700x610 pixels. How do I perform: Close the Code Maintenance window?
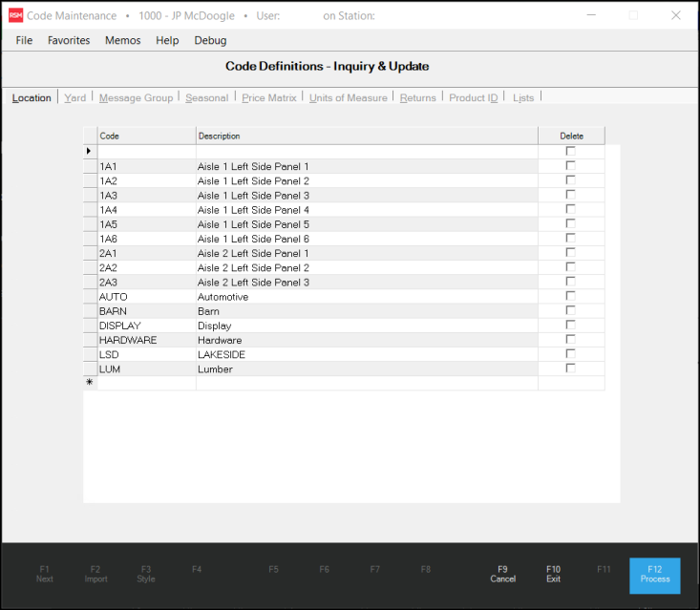pyautogui.click(x=676, y=15)
